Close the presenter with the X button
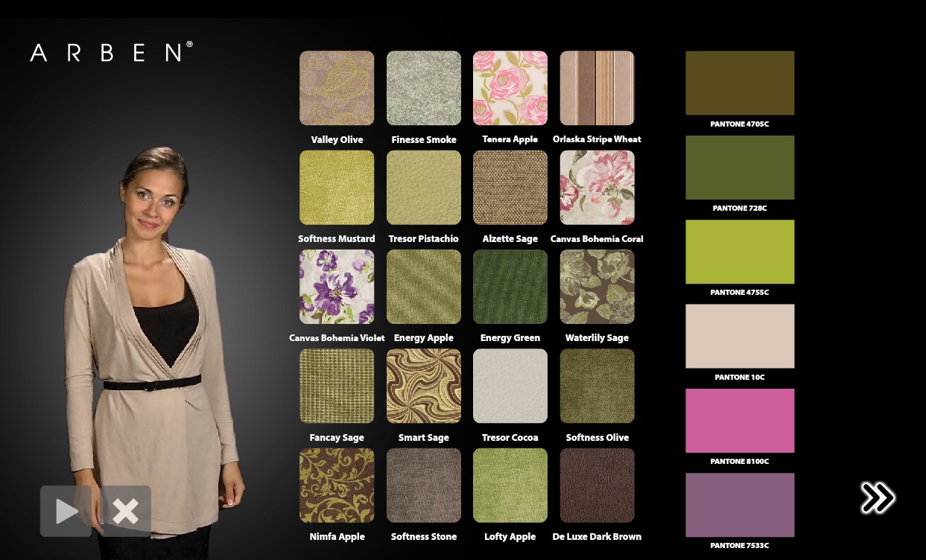The width and height of the screenshot is (926, 560). (126, 511)
